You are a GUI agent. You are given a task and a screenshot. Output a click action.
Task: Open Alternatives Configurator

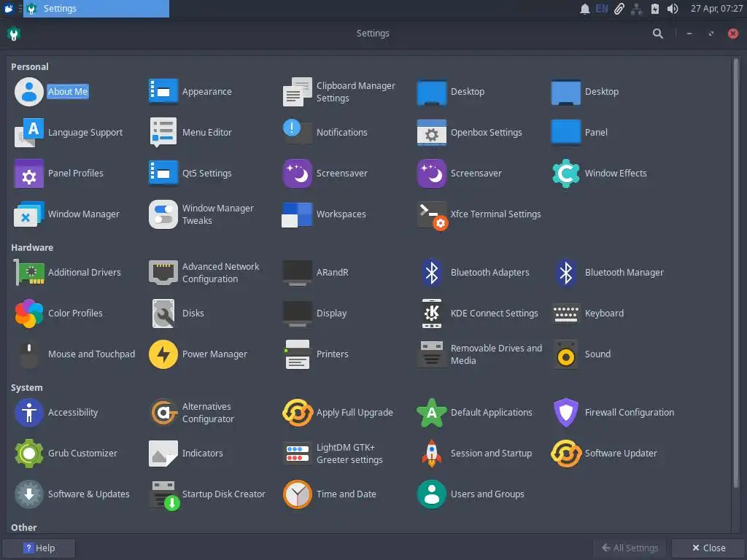[x=192, y=413]
